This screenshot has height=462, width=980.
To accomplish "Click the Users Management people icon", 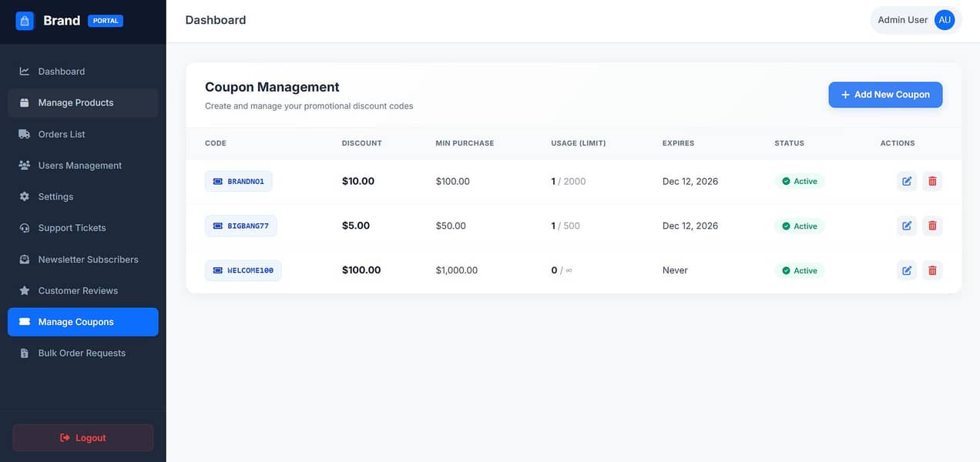I will click(25, 166).
